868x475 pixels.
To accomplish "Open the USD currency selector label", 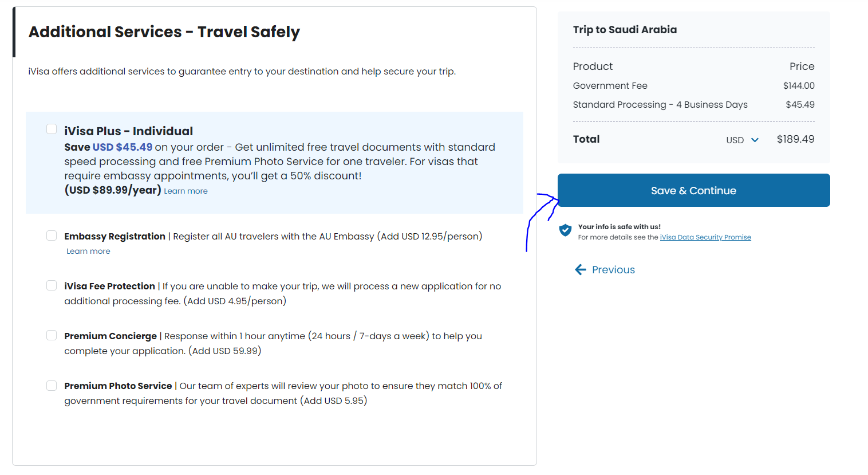I will tap(735, 140).
